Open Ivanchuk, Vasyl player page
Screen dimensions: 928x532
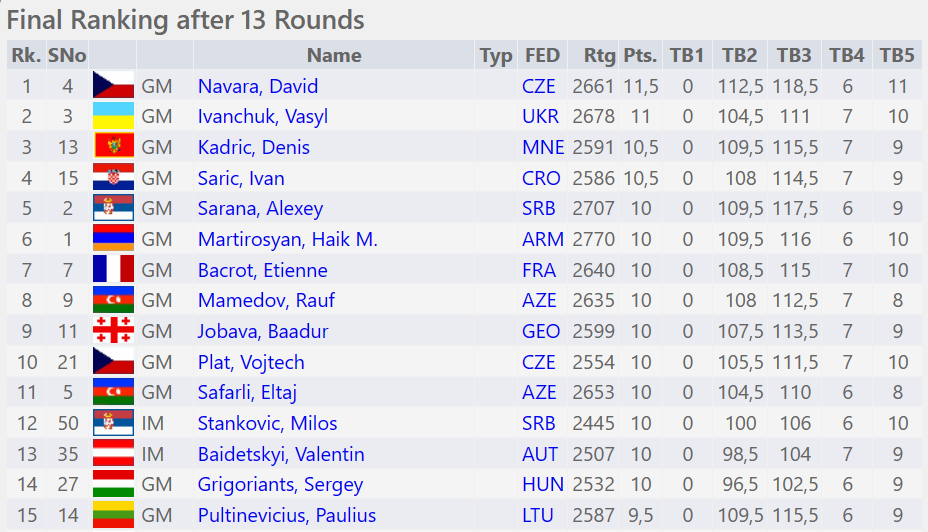[x=263, y=116]
